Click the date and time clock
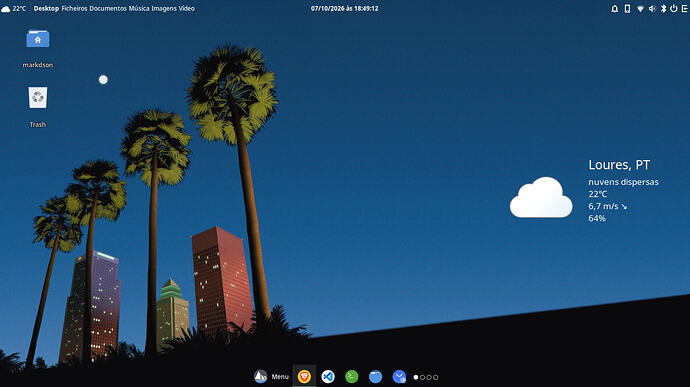The height and width of the screenshot is (387, 690). click(345, 8)
